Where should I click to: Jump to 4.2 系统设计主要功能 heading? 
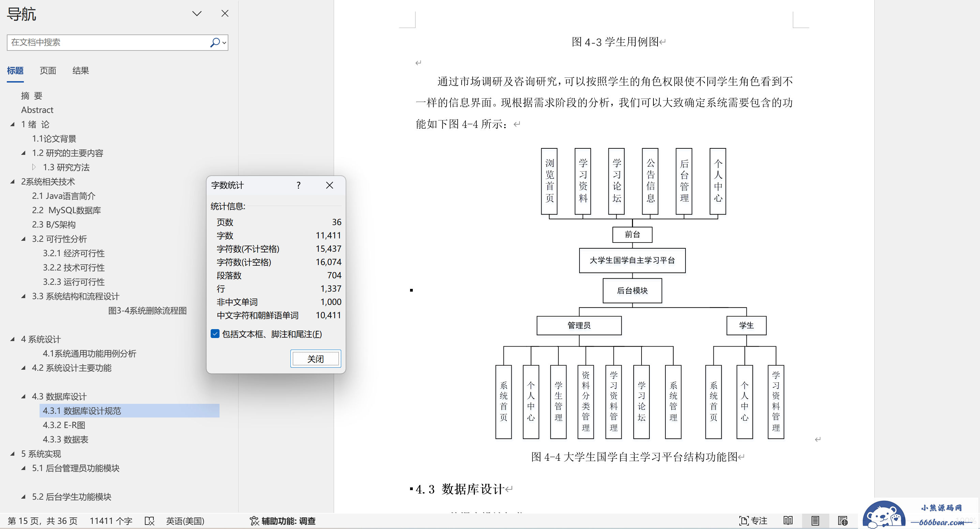click(72, 368)
